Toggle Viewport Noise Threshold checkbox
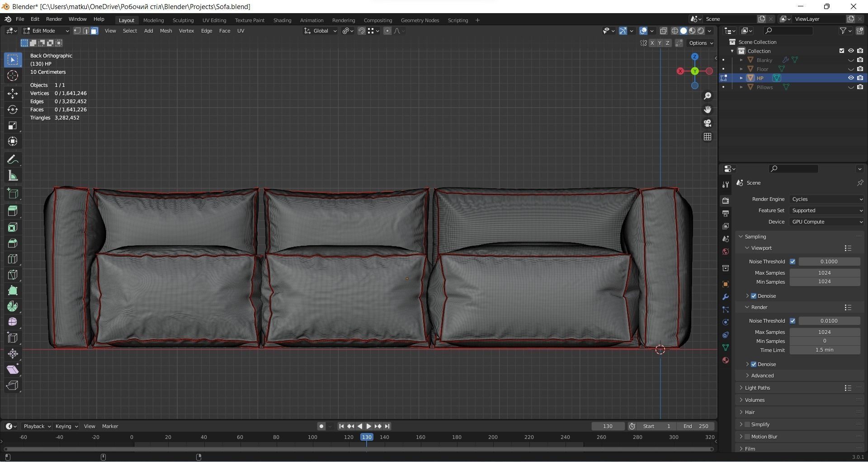868x462 pixels. [x=793, y=262]
